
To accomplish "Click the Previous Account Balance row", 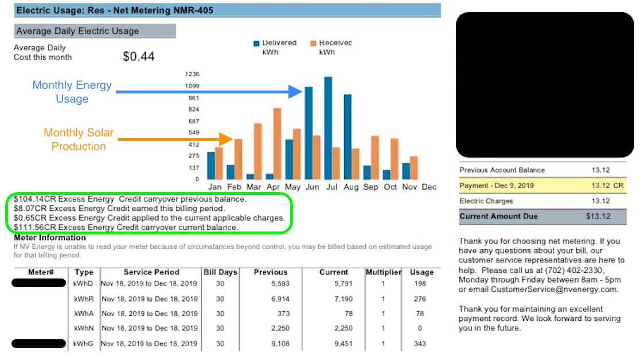I will click(542, 170).
